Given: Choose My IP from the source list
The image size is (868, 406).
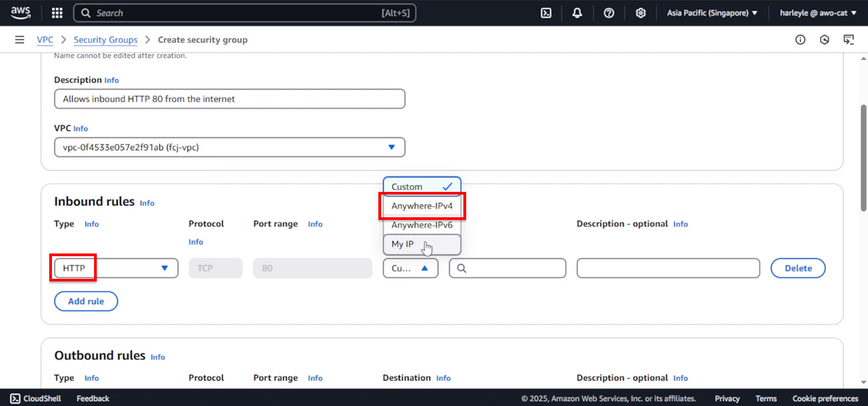Looking at the screenshot, I should 422,244.
